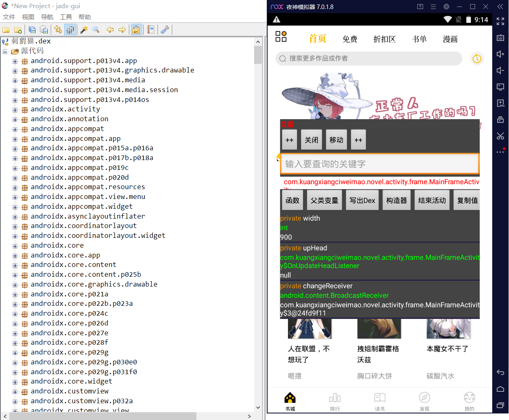Toggle the Deobfuscation lock button
The height and width of the screenshot is (420, 509).
coord(136,29)
